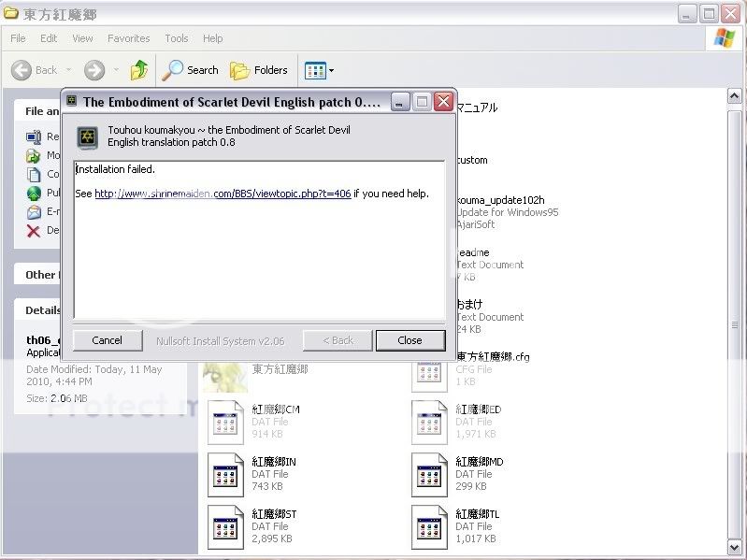Screen dimensions: 747x560
Task: Click the vertical scrollbar thumb
Action: tap(734, 324)
